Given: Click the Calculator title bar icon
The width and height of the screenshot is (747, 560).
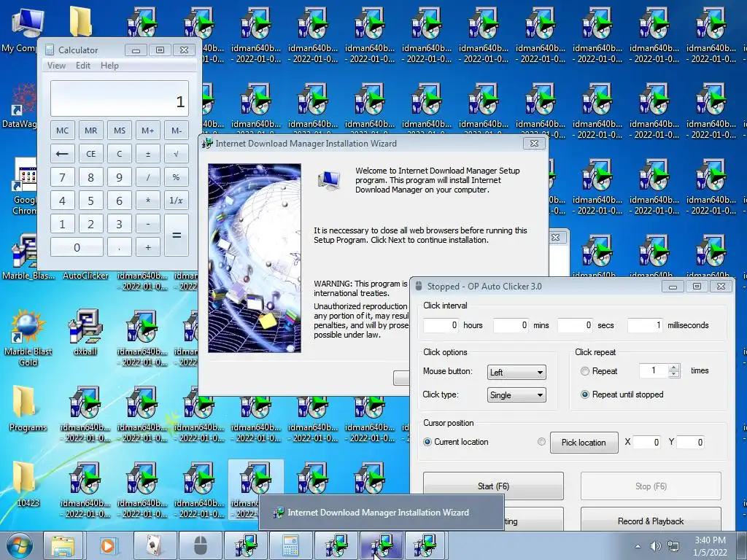Looking at the screenshot, I should click(49, 50).
